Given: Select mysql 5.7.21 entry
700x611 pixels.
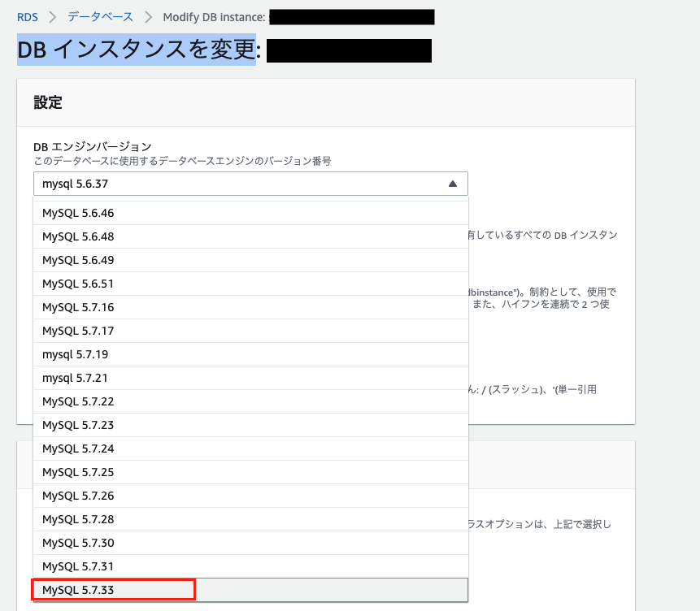Looking at the screenshot, I should pos(250,378).
